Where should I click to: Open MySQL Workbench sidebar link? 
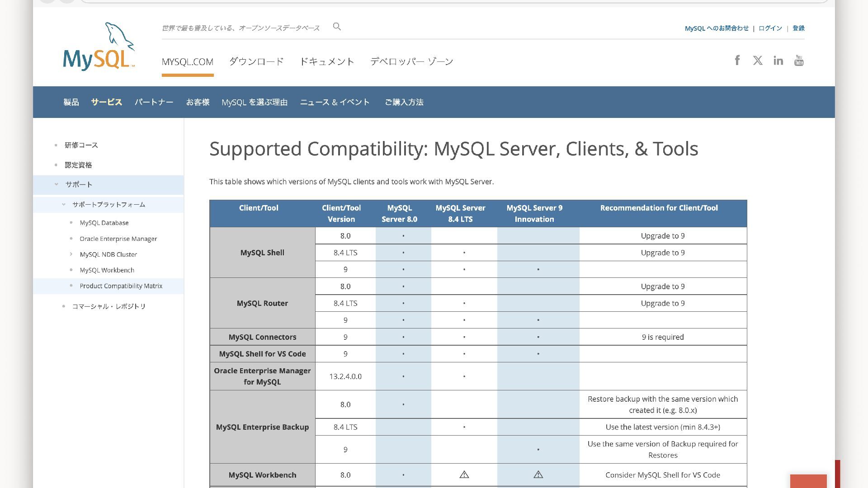coord(107,270)
